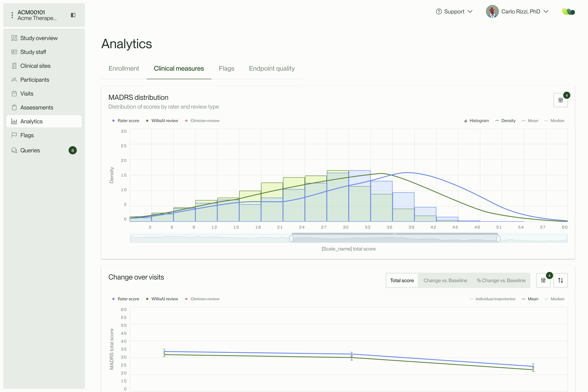Click the Visits calendar icon
588x392 pixels.
pos(14,94)
